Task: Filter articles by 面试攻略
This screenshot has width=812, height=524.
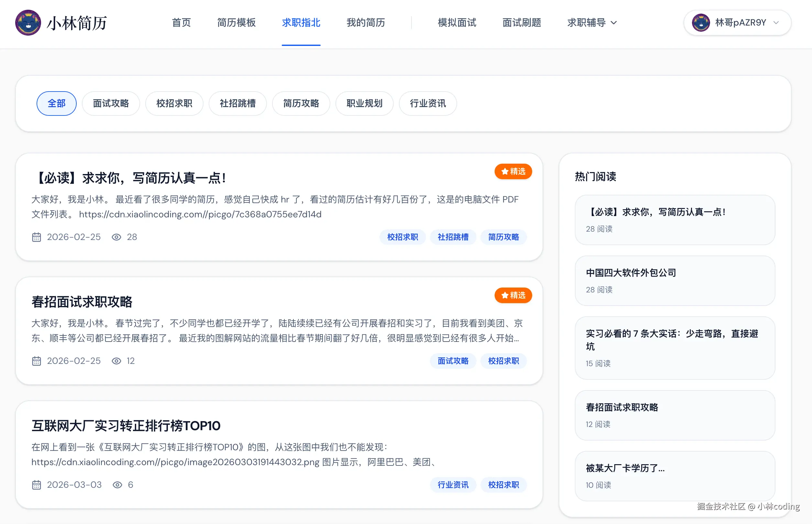Action: (x=111, y=104)
